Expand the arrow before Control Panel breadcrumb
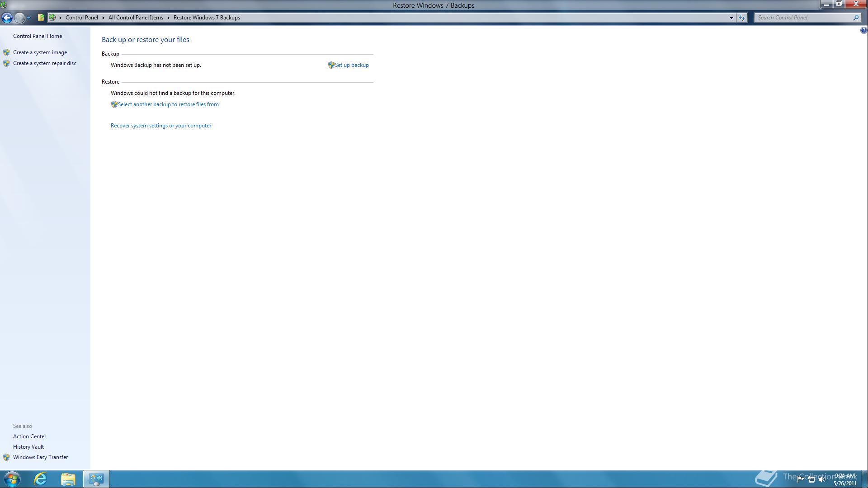 tap(60, 18)
